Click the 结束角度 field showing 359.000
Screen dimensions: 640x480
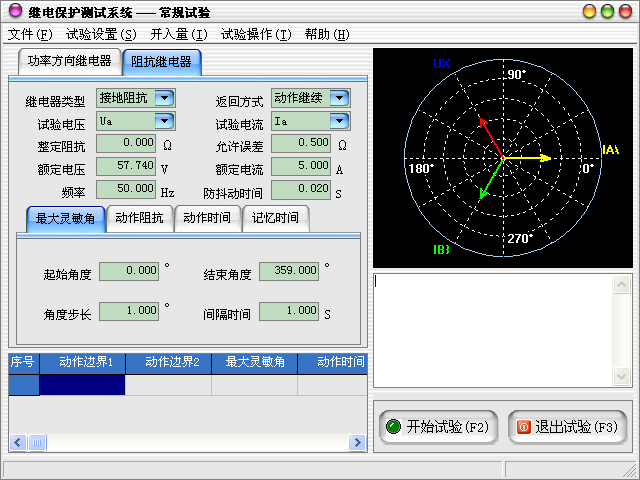pyautogui.click(x=289, y=271)
